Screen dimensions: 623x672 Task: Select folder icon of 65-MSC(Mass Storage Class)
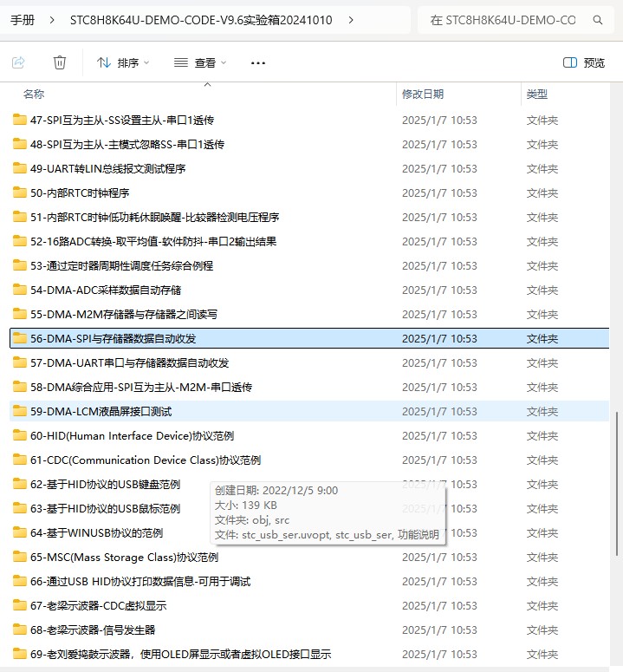coord(20,557)
